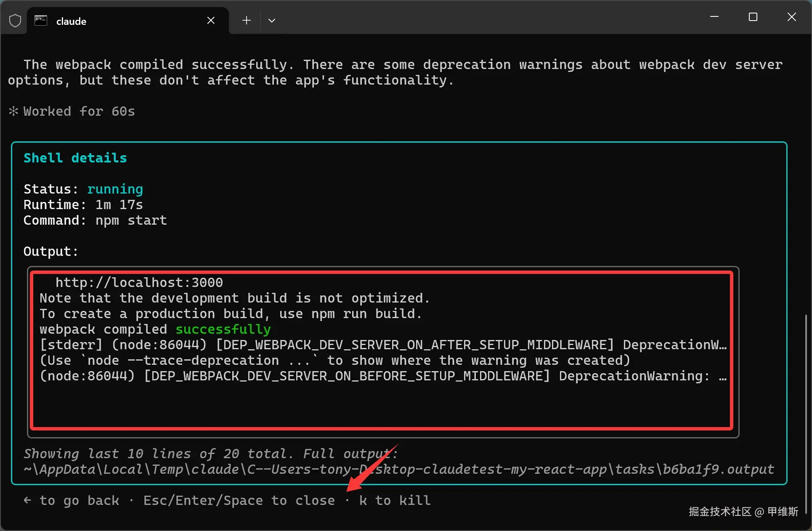Click the asterisk next to Worked for 60s
Image resolution: width=812 pixels, height=531 pixels.
13,111
